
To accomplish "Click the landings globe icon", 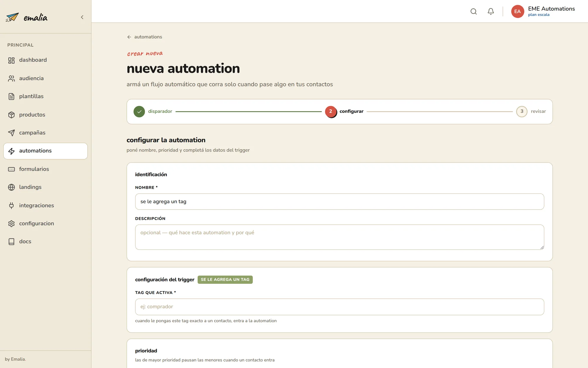I will [x=11, y=187].
